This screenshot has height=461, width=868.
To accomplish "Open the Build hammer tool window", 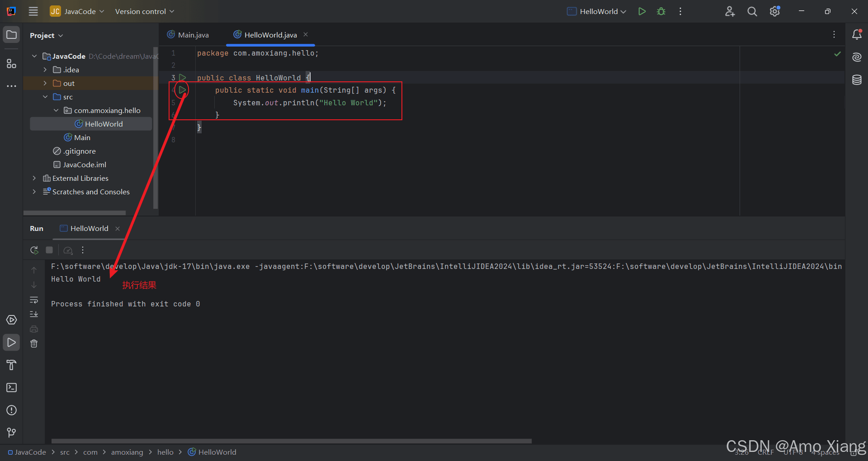I will click(x=11, y=365).
